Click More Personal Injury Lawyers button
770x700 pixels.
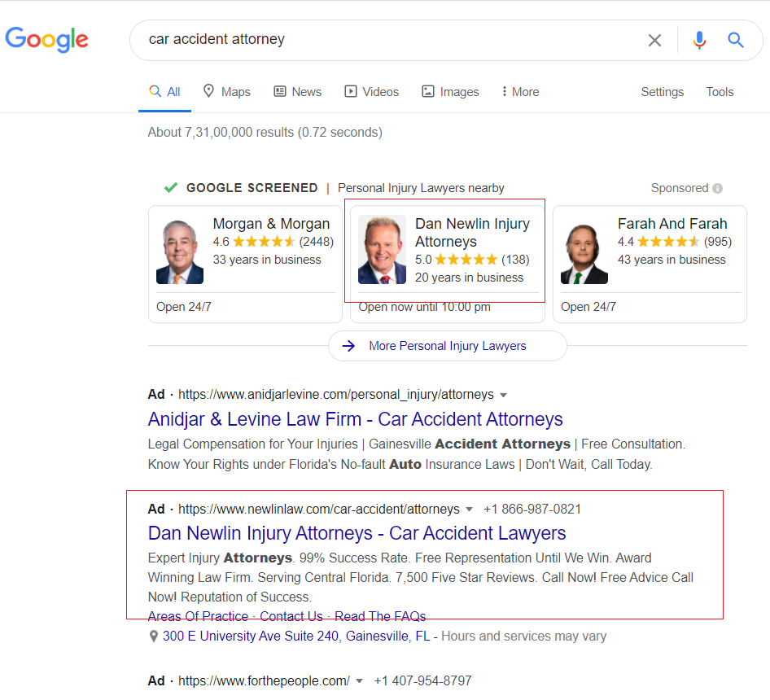click(x=447, y=346)
